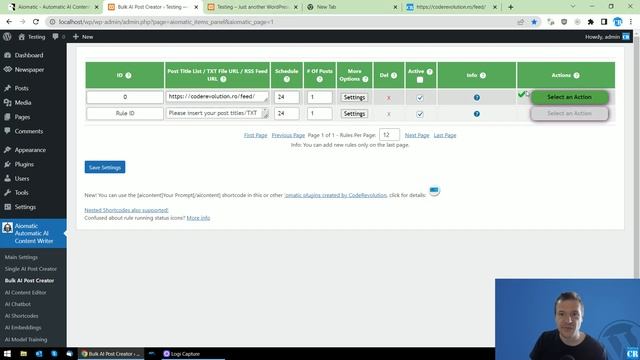This screenshot has height=360, width=640.
Task: Open the tab search chevron in Chrome
Action: [x=573, y=7]
